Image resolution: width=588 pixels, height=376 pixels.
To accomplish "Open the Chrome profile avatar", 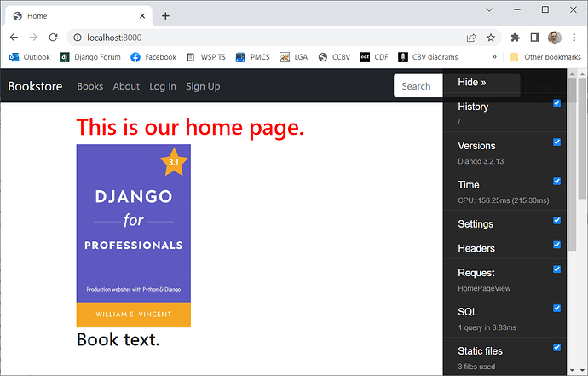I will (x=554, y=38).
